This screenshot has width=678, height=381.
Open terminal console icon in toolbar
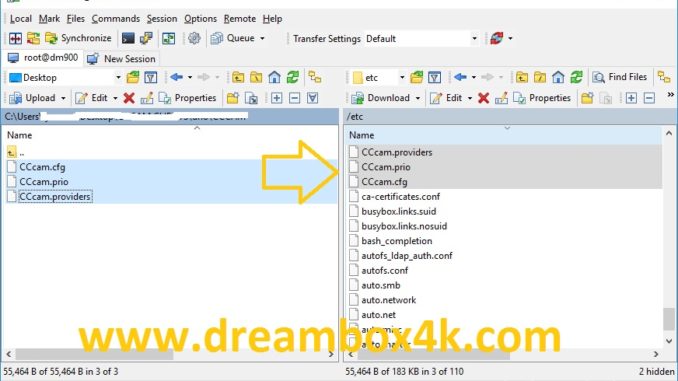click(128, 38)
